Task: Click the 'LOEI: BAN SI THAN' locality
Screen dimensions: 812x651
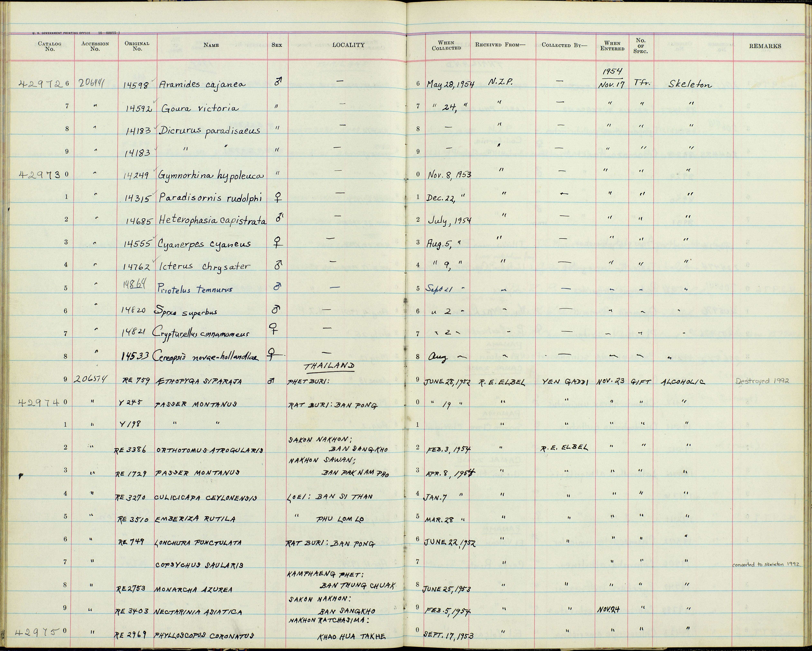Action: click(330, 497)
